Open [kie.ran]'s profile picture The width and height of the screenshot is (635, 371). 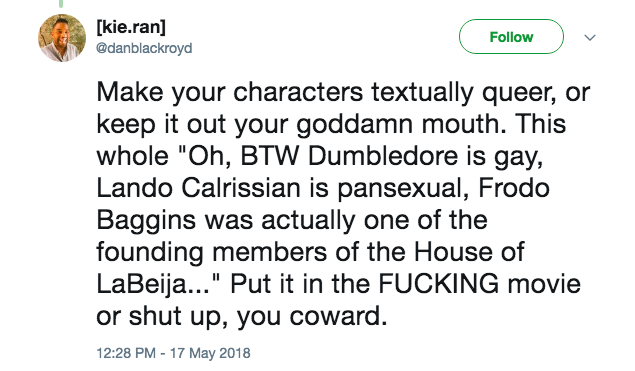(x=62, y=38)
